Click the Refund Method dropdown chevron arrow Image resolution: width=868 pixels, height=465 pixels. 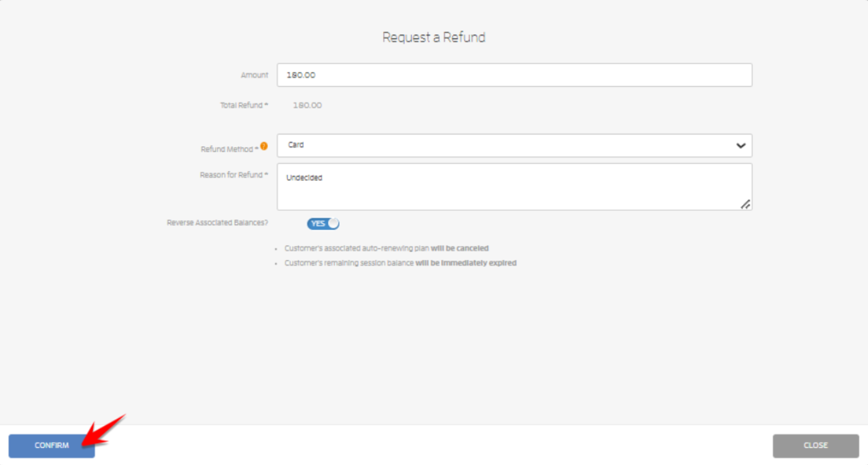point(741,146)
